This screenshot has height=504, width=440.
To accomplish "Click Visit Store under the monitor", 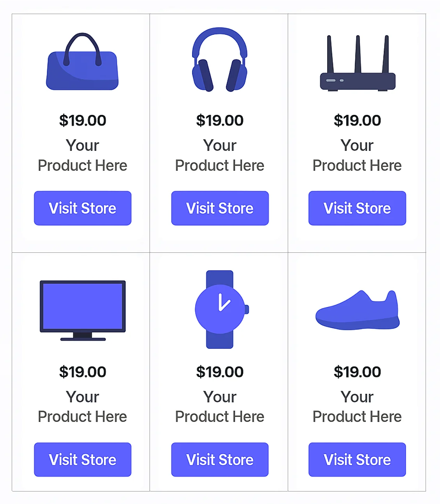I will click(x=83, y=459).
